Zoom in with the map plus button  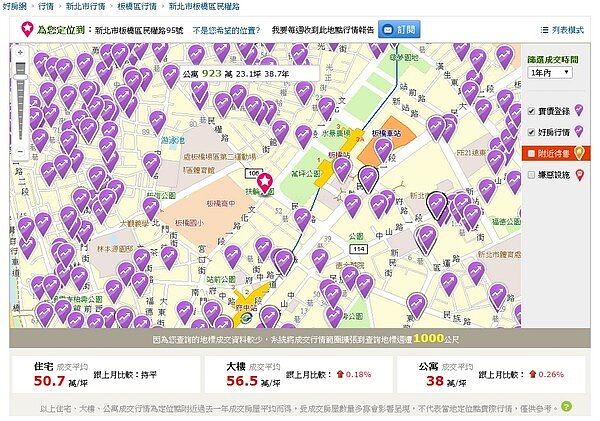pyautogui.click(x=20, y=52)
